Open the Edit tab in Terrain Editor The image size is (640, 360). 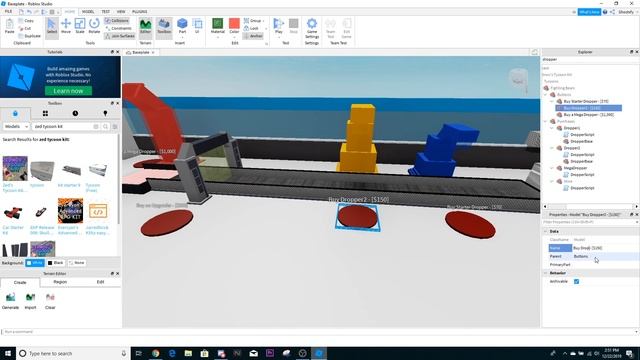point(100,282)
